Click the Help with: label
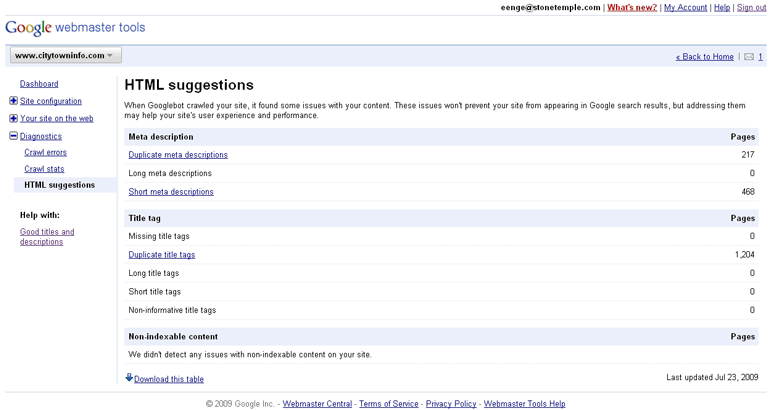Viewport: 770px width, 410px height. click(40, 215)
